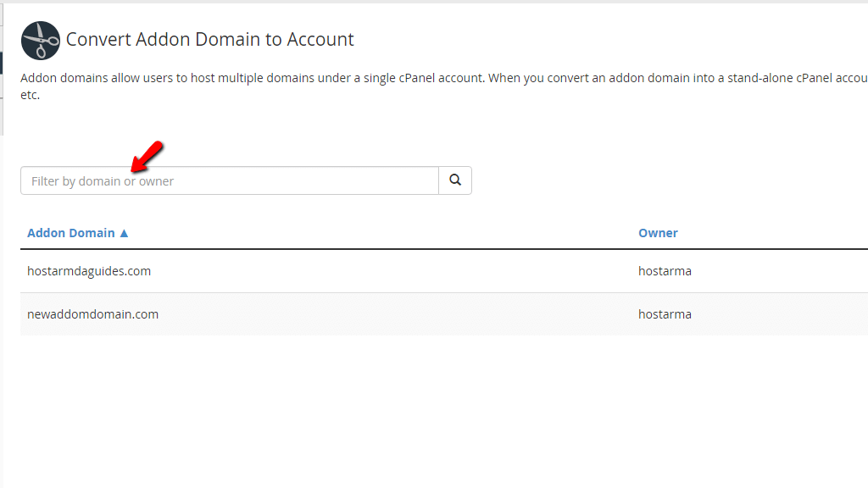Focus the Filter by domain or owner field
This screenshot has height=488, width=868.
(230, 180)
